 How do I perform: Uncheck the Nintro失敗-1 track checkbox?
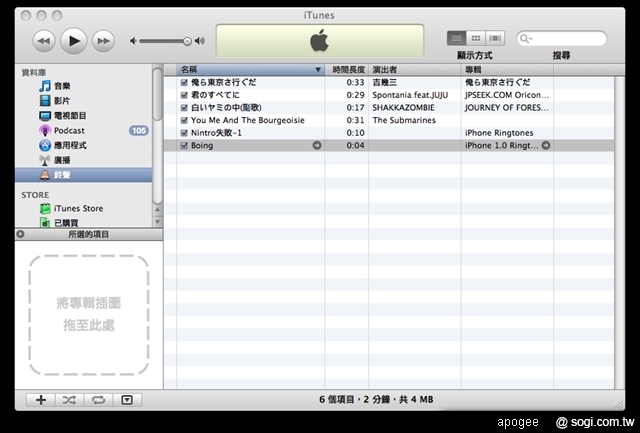click(184, 133)
